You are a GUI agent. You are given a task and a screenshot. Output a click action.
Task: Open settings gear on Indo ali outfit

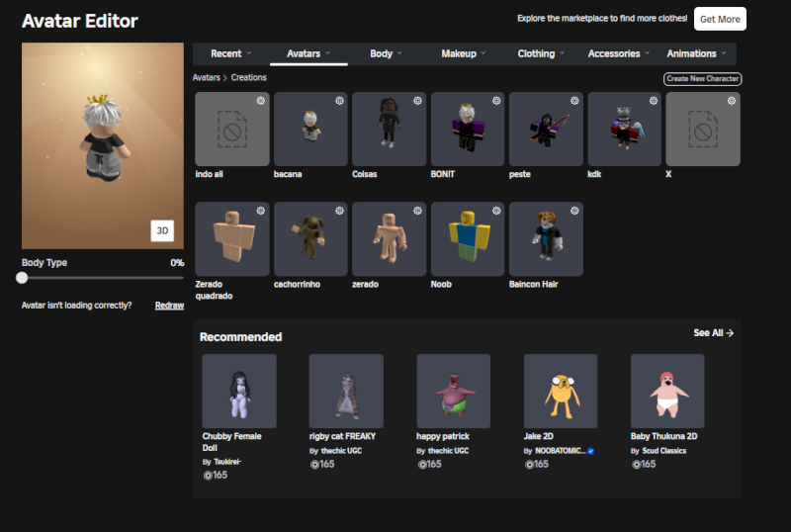[261, 101]
